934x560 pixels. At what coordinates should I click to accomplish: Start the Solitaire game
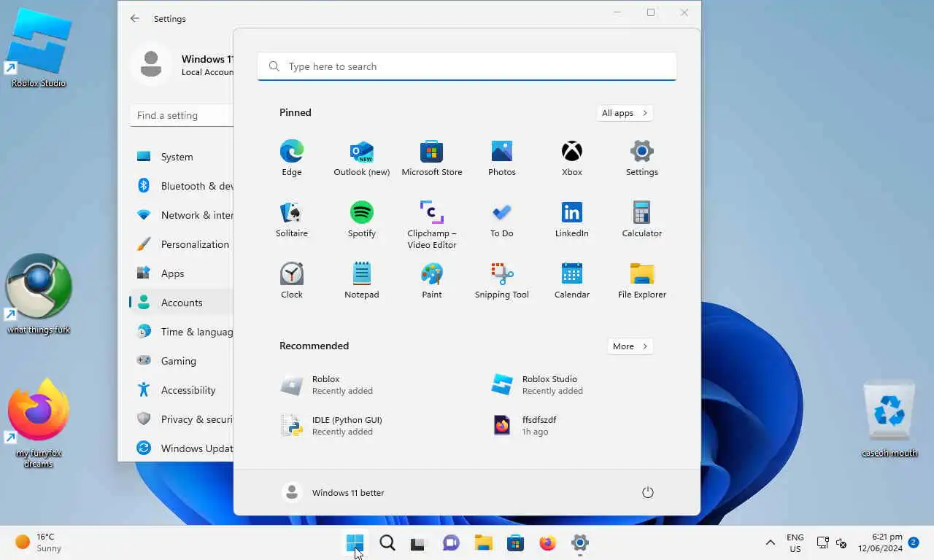tap(292, 219)
